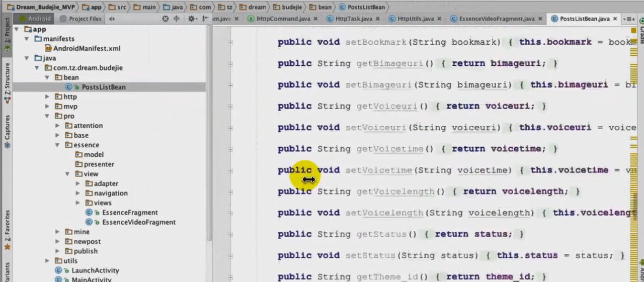The height and width of the screenshot is (282, 644).
Task: Show hidden editor tabs dropdown
Action: [628, 19]
